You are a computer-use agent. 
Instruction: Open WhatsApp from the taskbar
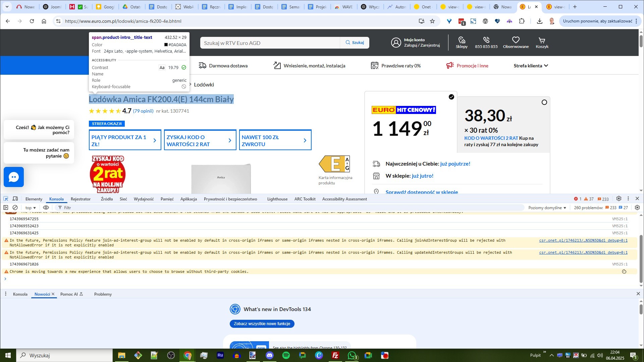352,355
